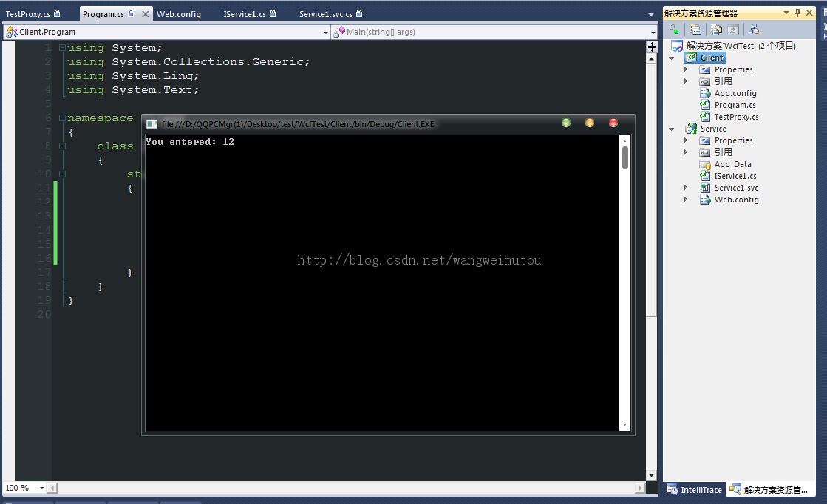This screenshot has width=827, height=504.
Task: Expand the Service 引用 node
Action: (686, 152)
